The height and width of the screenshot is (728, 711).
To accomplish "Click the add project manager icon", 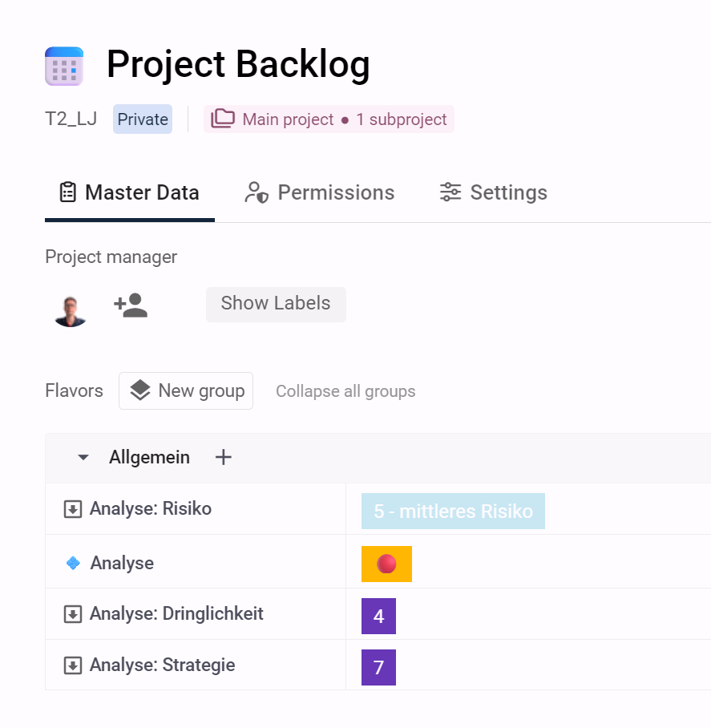I will coord(131,305).
